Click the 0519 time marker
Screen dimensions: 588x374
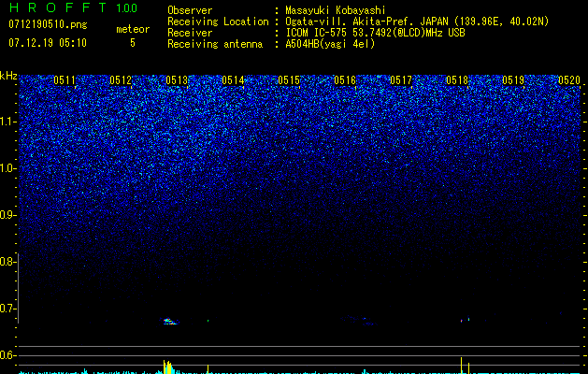(513, 80)
